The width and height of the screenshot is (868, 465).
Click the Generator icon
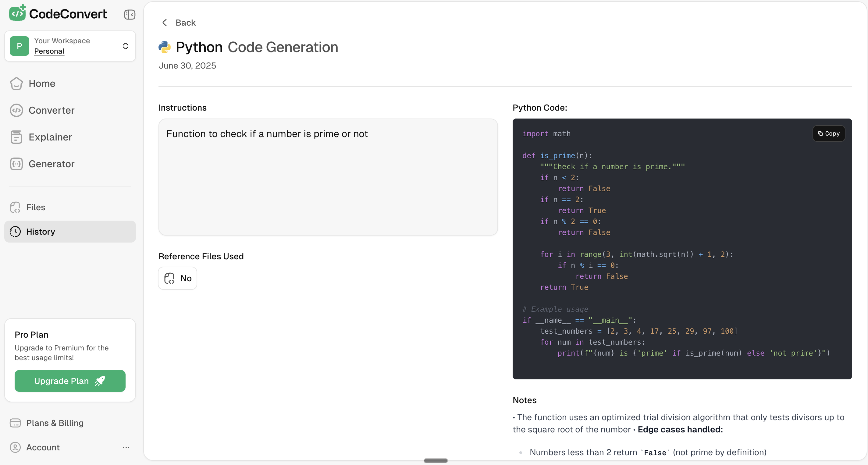[16, 164]
